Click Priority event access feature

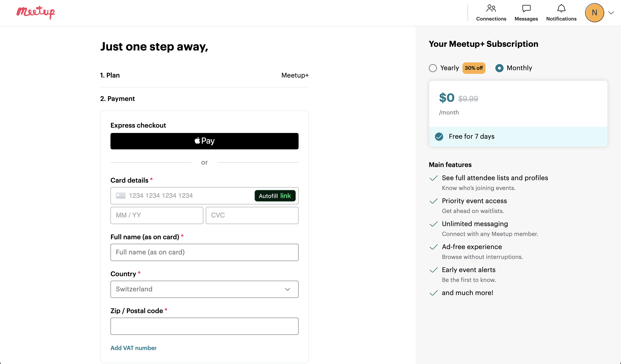pyautogui.click(x=474, y=201)
